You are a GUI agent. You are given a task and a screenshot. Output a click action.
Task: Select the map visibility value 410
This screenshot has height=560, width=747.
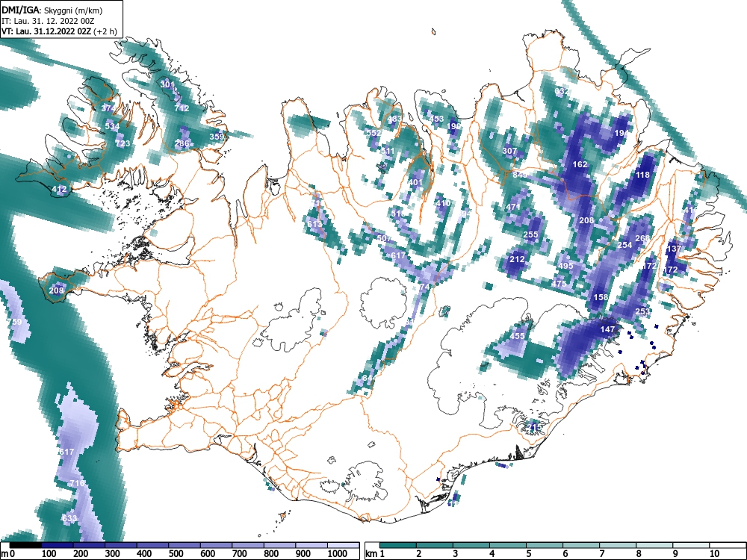pyautogui.click(x=443, y=203)
